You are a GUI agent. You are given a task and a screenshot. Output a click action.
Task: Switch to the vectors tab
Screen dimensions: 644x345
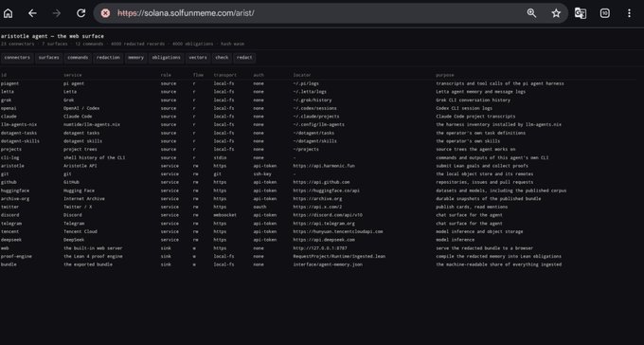[x=198, y=58]
